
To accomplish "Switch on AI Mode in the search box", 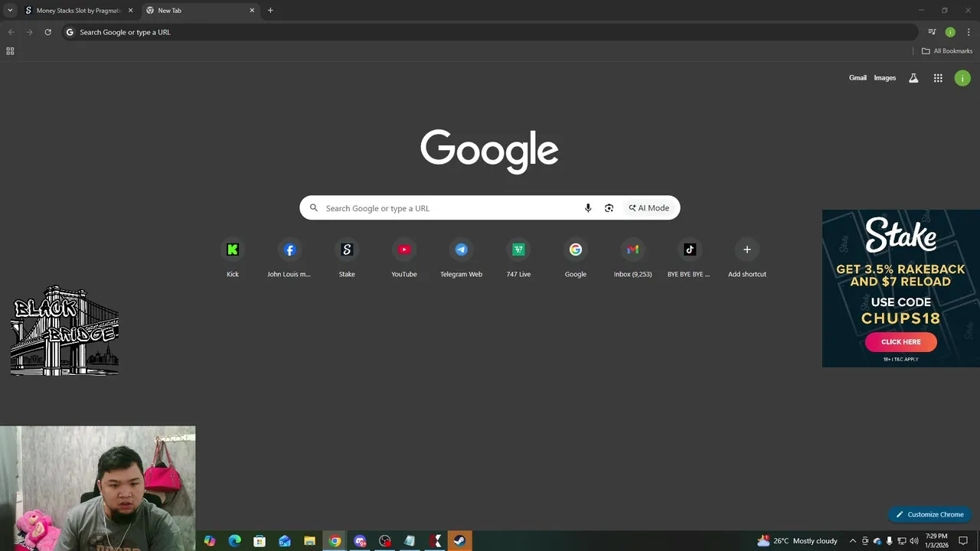I will click(649, 208).
